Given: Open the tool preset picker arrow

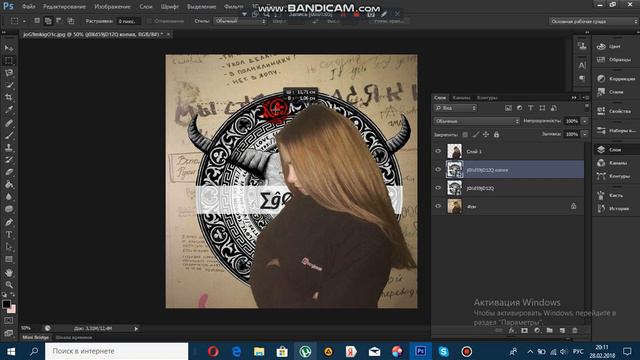Looking at the screenshot, I should pyautogui.click(x=24, y=21).
